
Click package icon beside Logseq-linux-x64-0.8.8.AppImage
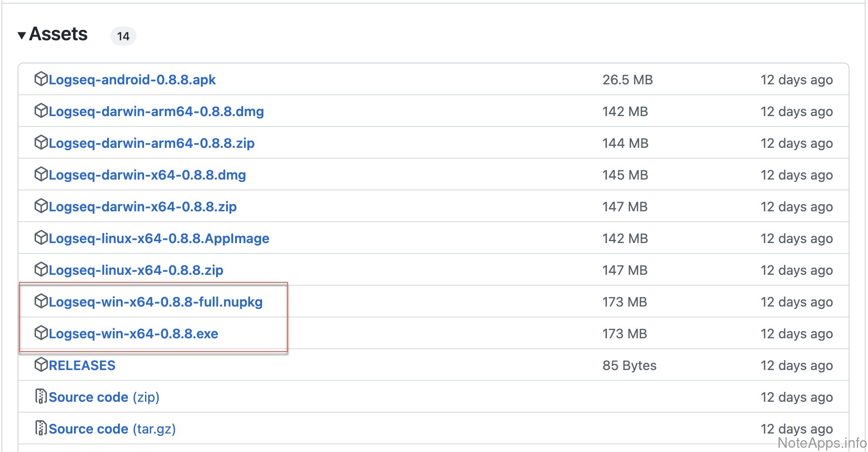tap(41, 237)
